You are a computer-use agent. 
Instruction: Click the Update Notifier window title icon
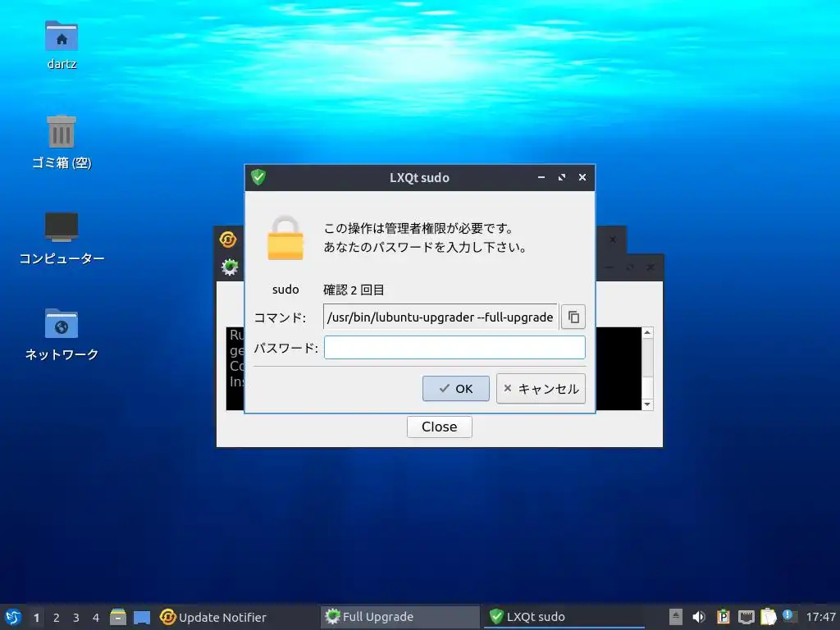point(228,239)
